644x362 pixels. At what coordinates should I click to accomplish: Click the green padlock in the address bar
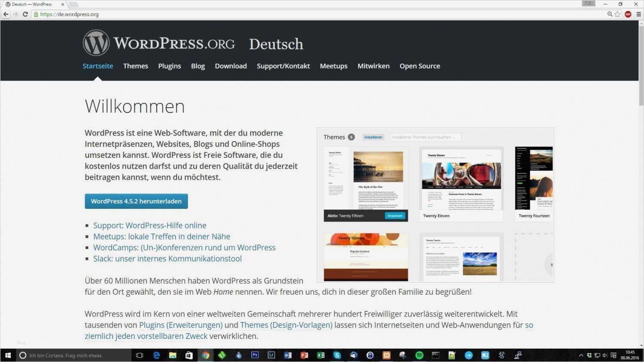point(36,14)
